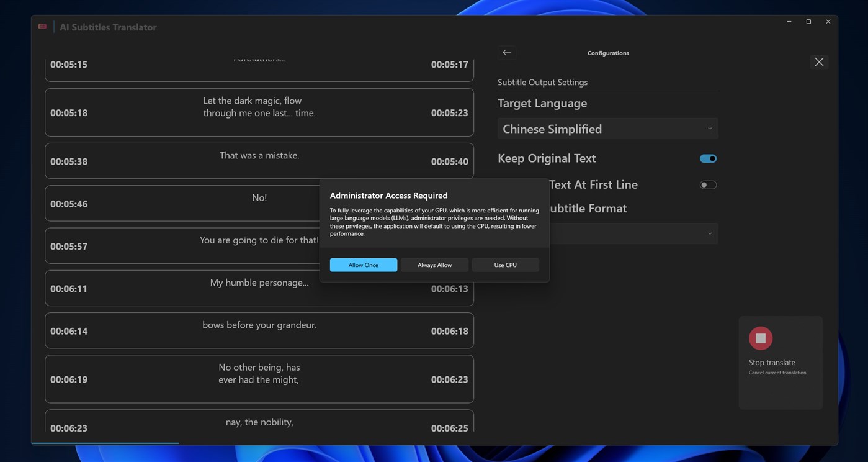Viewport: 868px width, 462px height.
Task: Click the Chinese Simplified language selection
Action: coord(552,129)
